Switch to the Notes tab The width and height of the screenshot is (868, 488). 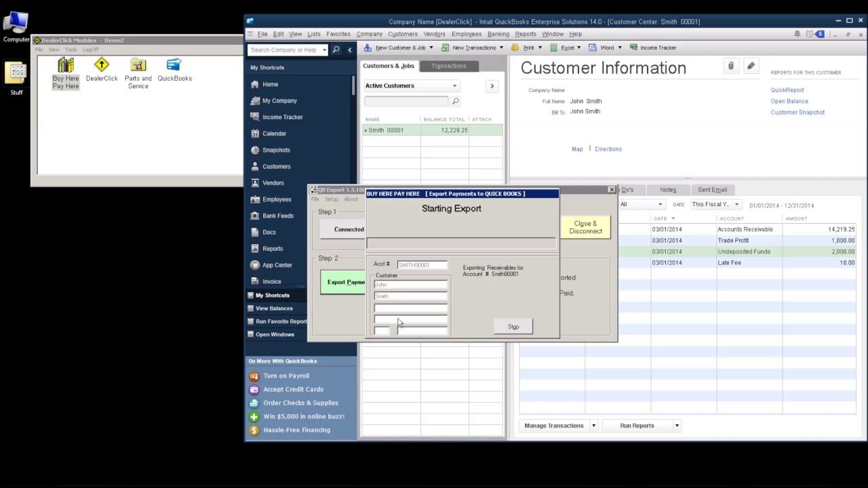coord(668,190)
